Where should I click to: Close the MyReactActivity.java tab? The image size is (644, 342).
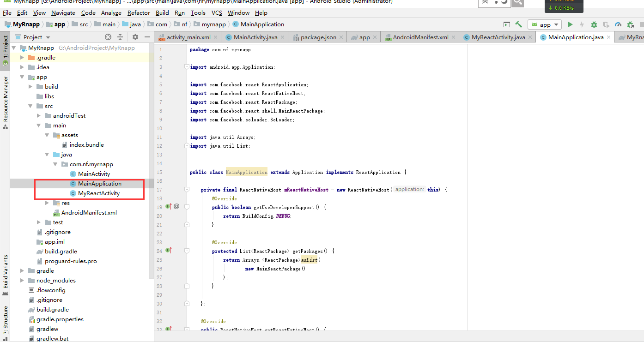[x=531, y=37]
